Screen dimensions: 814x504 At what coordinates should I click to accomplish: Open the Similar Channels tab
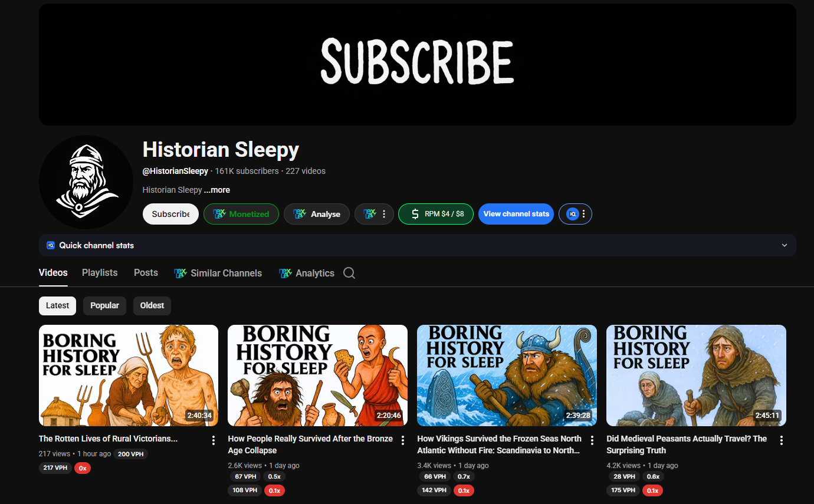click(218, 273)
